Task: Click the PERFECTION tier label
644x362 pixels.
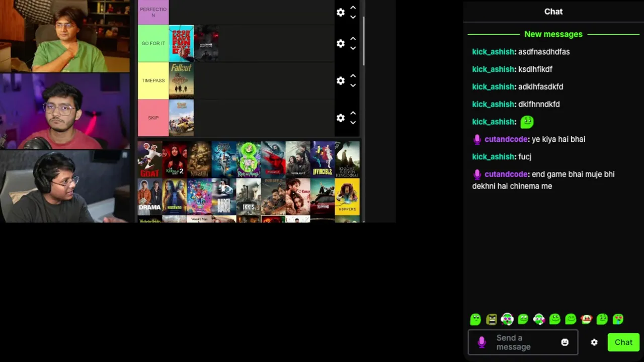Action: 153,12
